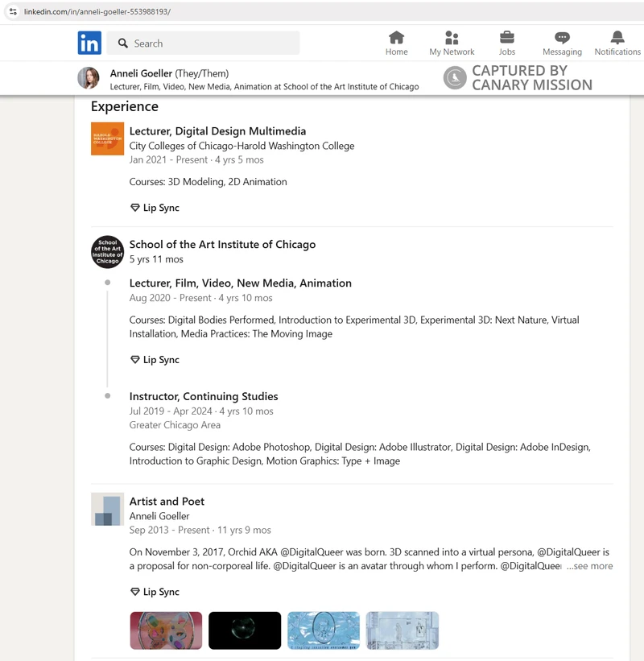Click the School of the Art Institute logo
644x661 pixels.
(x=108, y=252)
